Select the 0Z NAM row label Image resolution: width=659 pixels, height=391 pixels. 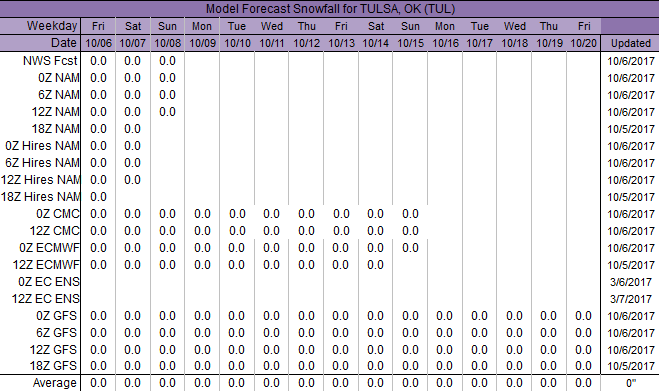coord(58,78)
